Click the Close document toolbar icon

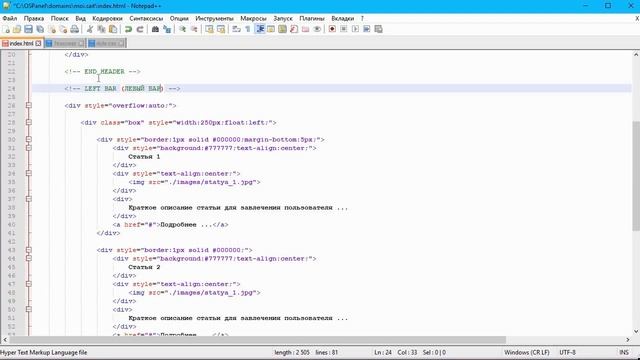[x=51, y=29]
